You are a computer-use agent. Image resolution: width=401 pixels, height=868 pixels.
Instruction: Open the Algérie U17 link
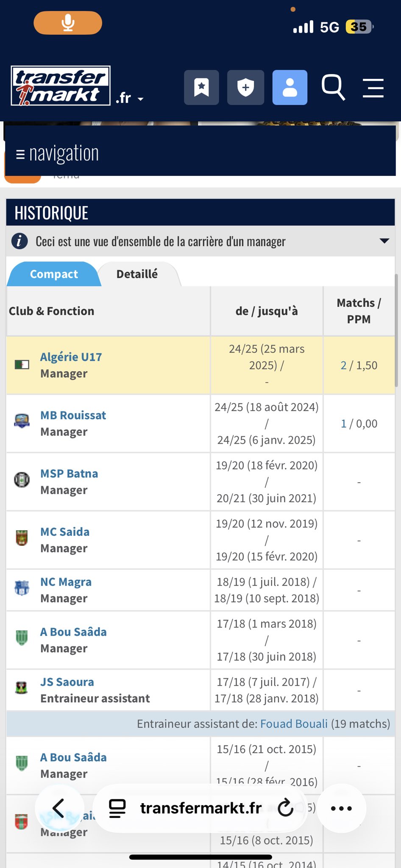coord(71,357)
